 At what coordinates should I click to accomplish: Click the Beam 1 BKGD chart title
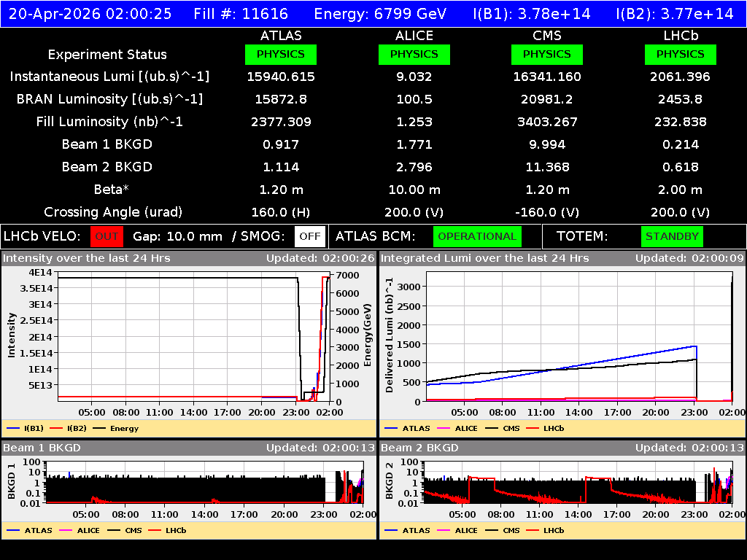42,448
